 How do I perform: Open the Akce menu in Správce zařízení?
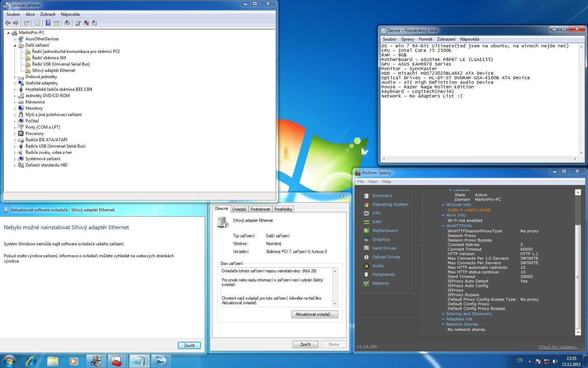30,14
